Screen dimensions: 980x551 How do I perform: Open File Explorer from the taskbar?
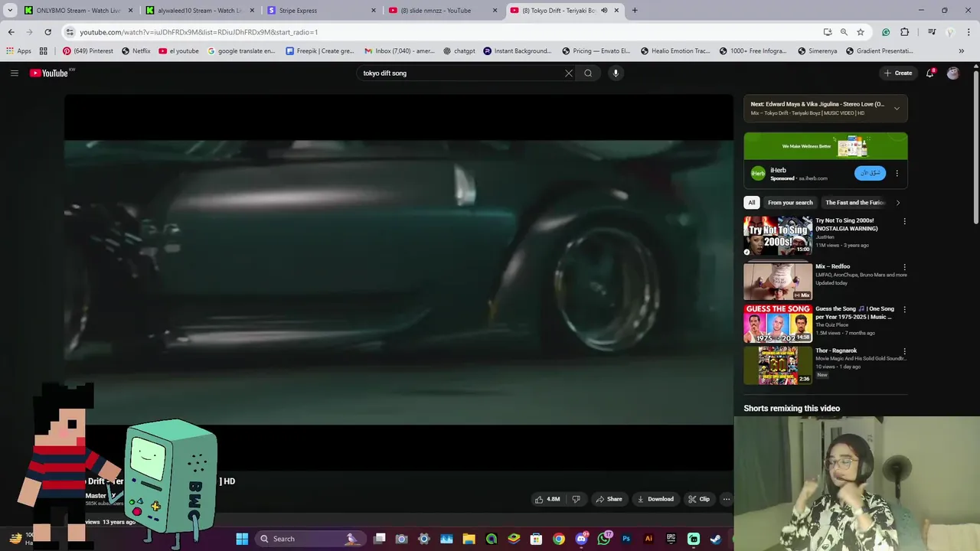pos(469,539)
